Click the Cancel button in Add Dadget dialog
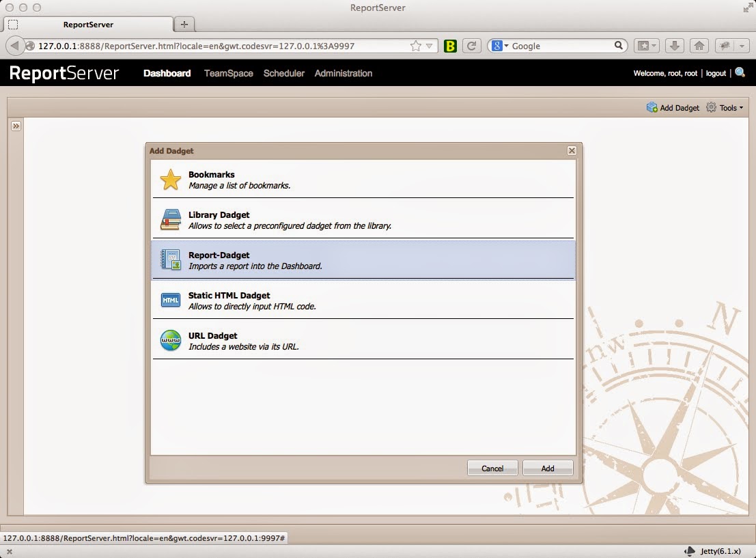756x558 pixels. [492, 468]
